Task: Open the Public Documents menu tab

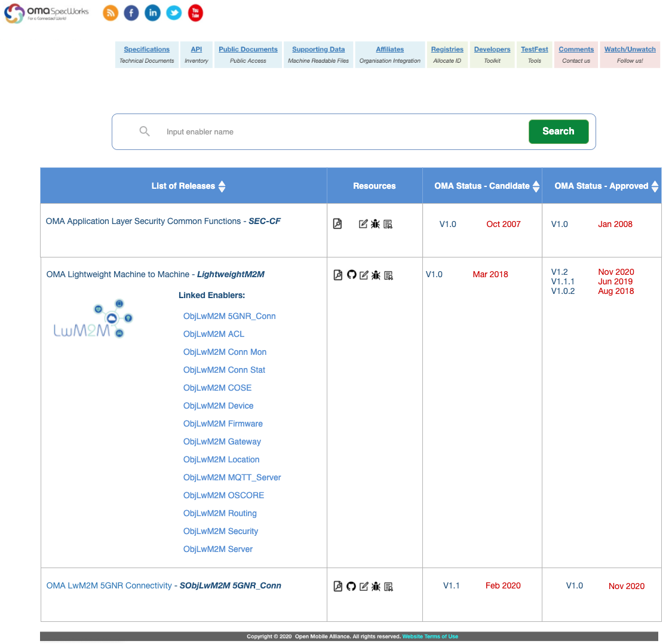Action: (x=248, y=54)
